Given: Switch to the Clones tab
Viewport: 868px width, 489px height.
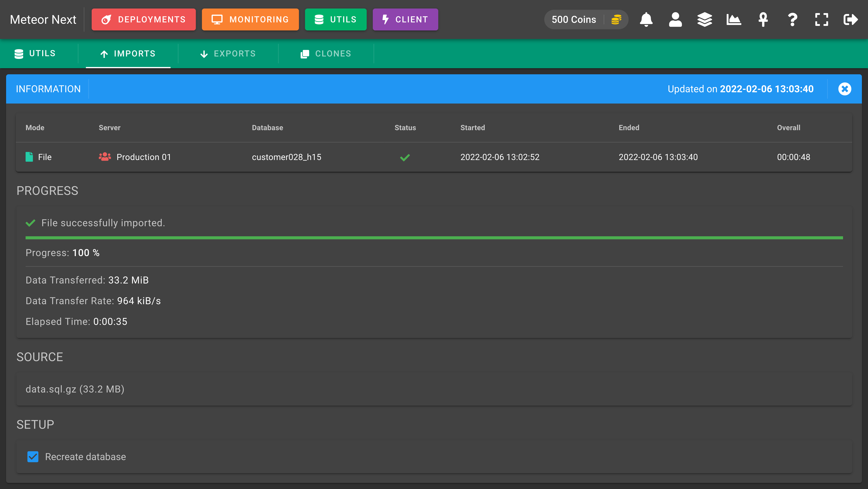Looking at the screenshot, I should point(326,54).
